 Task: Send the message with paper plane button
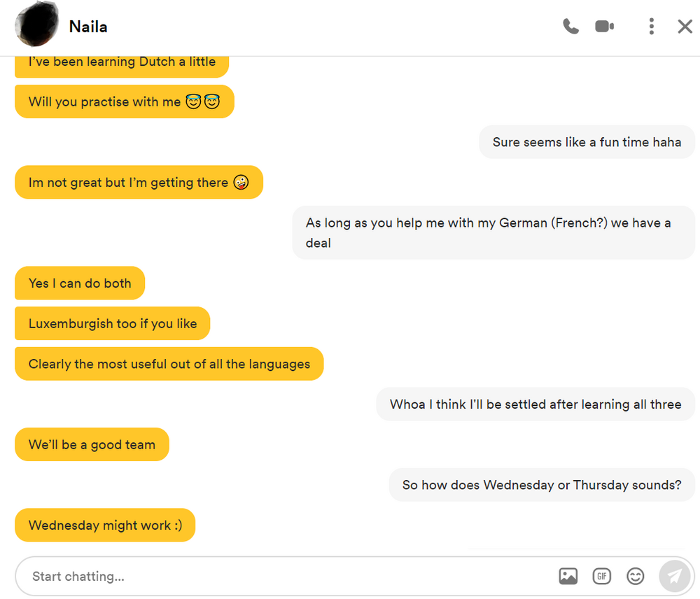click(675, 576)
